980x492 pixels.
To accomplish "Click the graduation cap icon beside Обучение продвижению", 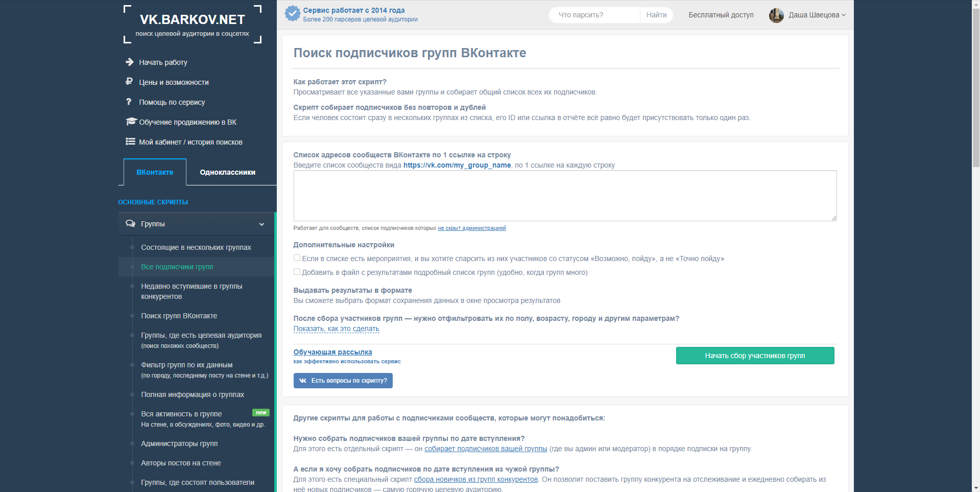I will (x=131, y=122).
